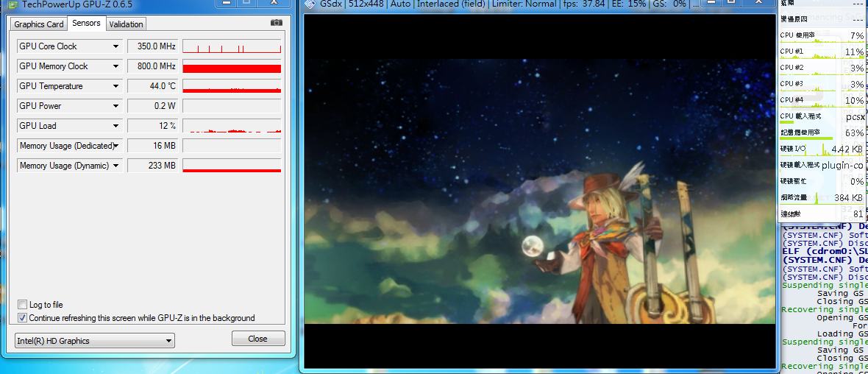The height and width of the screenshot is (374, 868).
Task: Click the 7% overall CPU usage row
Action: 822,36
